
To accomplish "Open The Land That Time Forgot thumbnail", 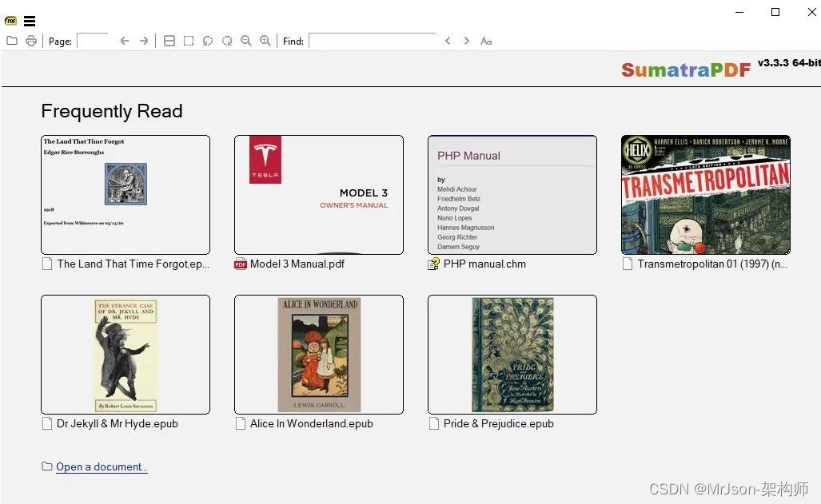I will (x=126, y=195).
